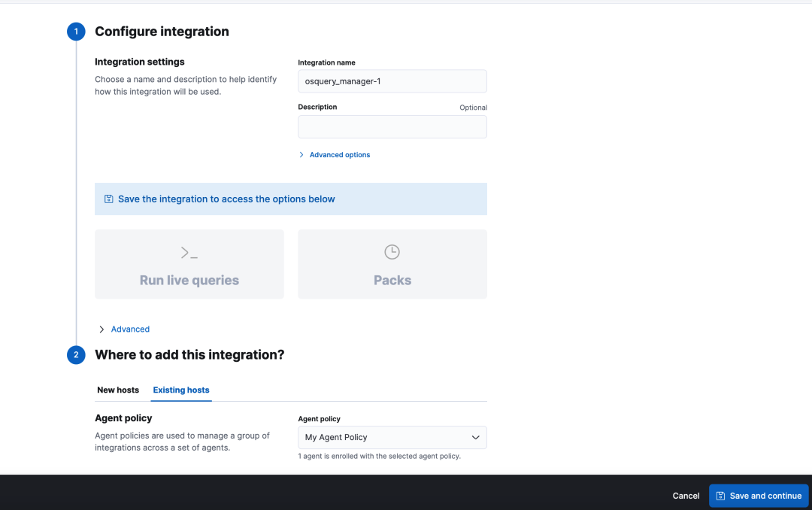The height and width of the screenshot is (510, 812).
Task: Click the Cancel button
Action: point(686,496)
